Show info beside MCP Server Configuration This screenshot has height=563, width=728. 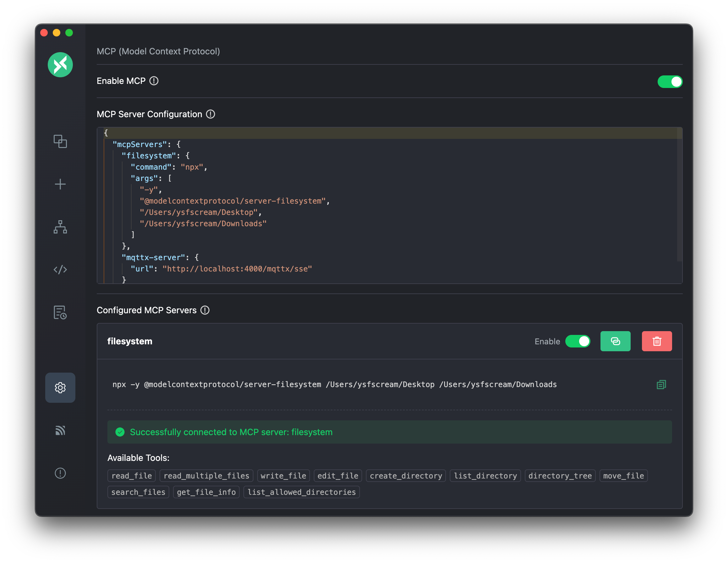click(x=210, y=114)
